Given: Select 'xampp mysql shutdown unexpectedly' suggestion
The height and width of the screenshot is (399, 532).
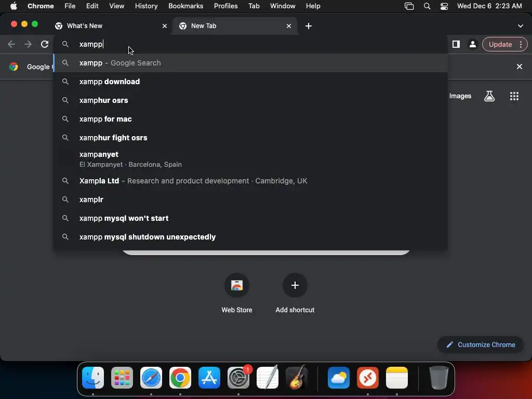Looking at the screenshot, I should point(250,237).
